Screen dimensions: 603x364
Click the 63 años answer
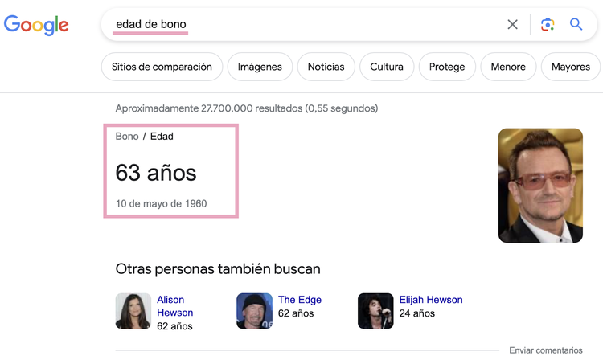tap(156, 173)
